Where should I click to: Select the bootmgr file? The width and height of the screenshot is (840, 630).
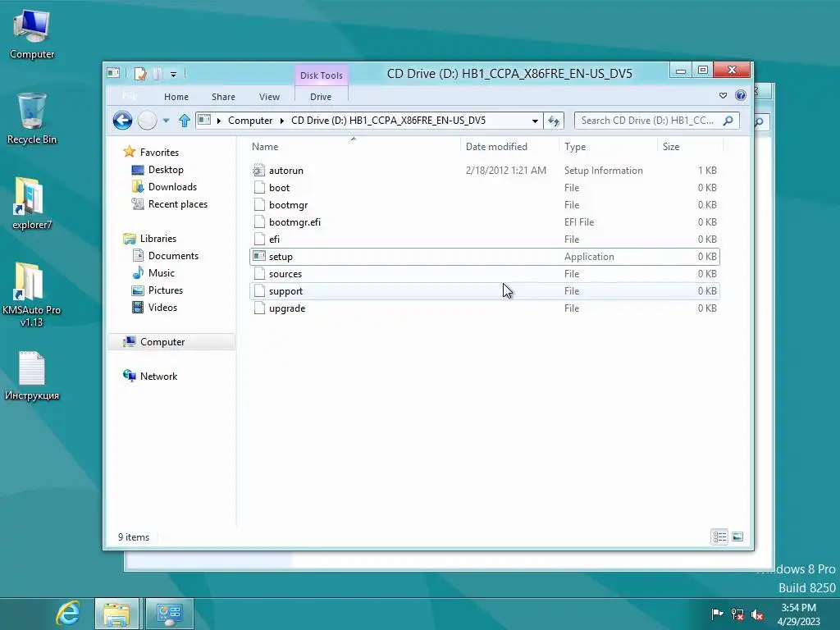click(x=484, y=204)
